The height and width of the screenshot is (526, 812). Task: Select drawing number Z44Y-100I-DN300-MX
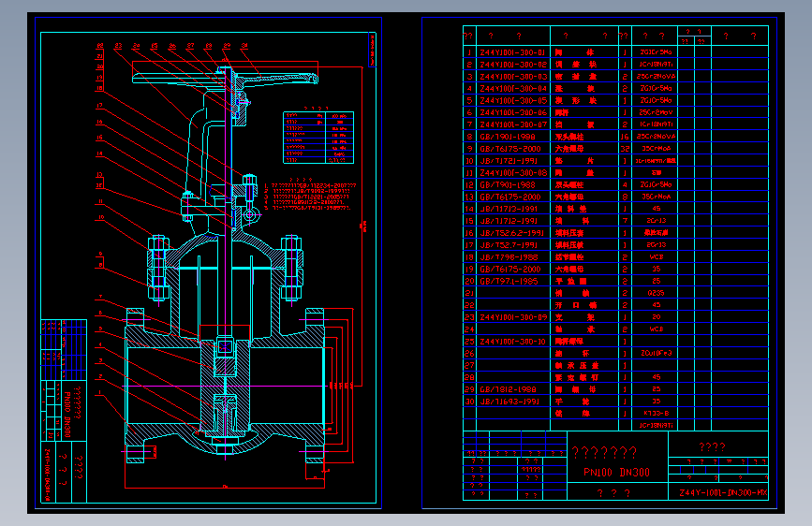723,492
